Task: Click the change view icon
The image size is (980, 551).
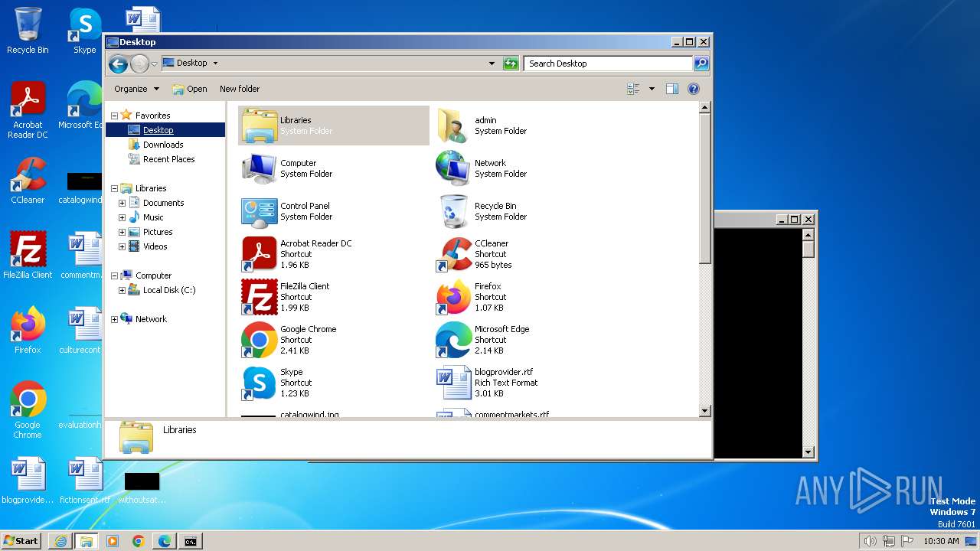Action: (634, 89)
